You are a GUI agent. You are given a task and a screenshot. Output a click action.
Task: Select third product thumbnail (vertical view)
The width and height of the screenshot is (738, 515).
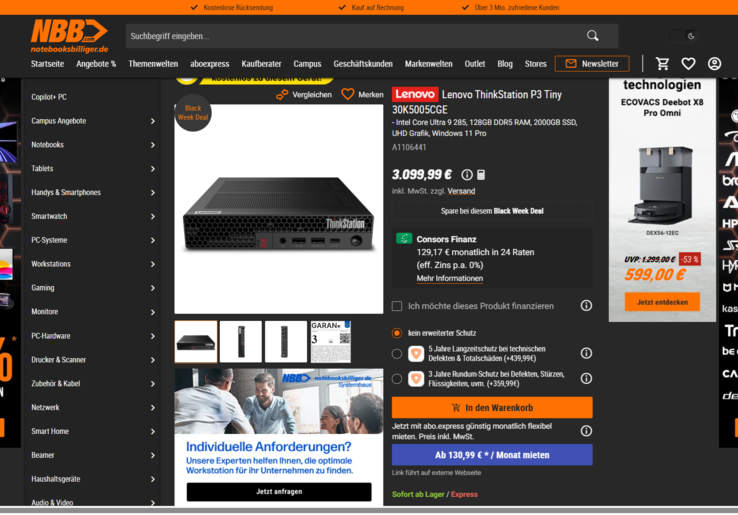pyautogui.click(x=286, y=342)
